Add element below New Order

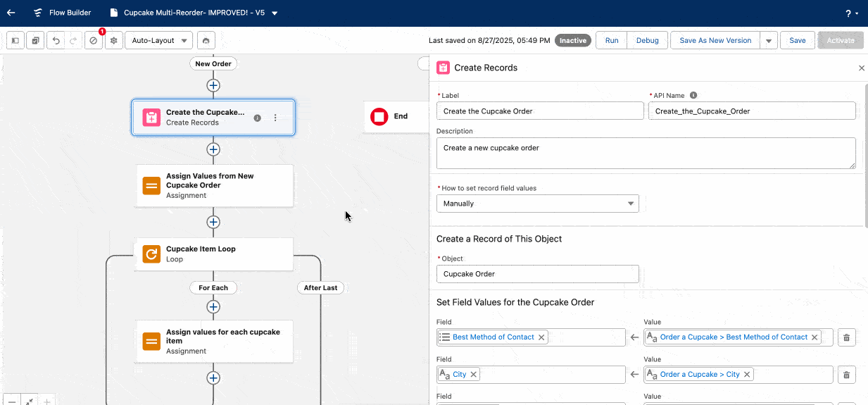tap(213, 85)
